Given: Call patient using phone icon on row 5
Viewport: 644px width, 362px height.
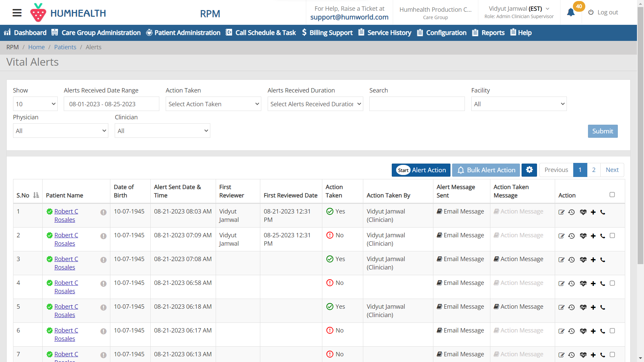Looking at the screenshot, I should pyautogui.click(x=603, y=307).
